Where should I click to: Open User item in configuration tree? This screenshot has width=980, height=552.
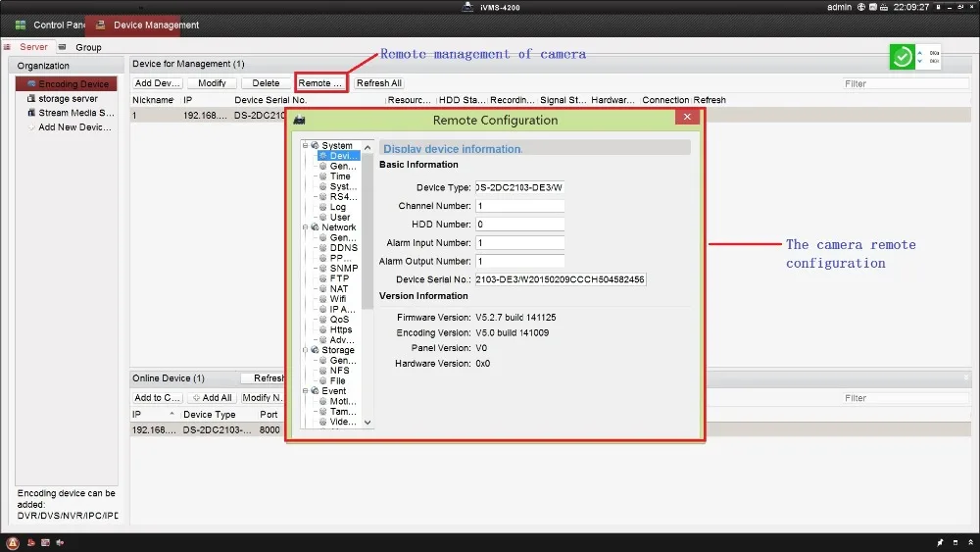click(x=334, y=217)
